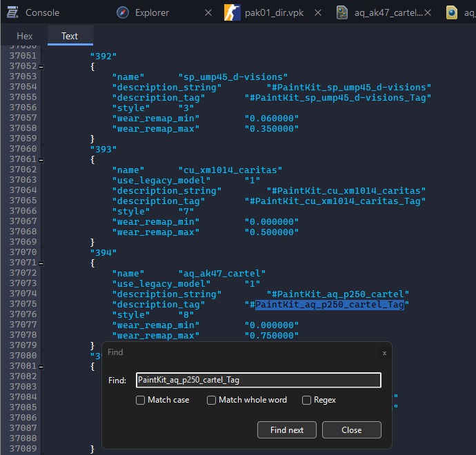Click the Console tab icon
The image size is (476, 455).
12,12
